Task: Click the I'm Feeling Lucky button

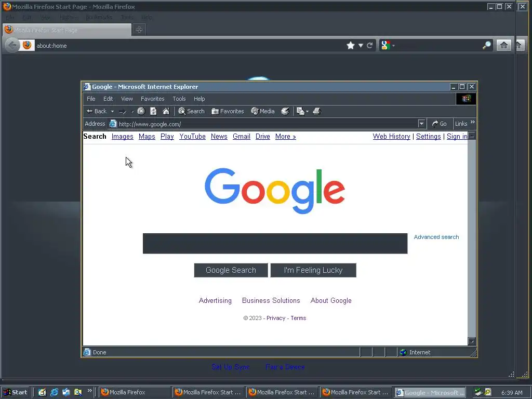Action: coord(313,270)
